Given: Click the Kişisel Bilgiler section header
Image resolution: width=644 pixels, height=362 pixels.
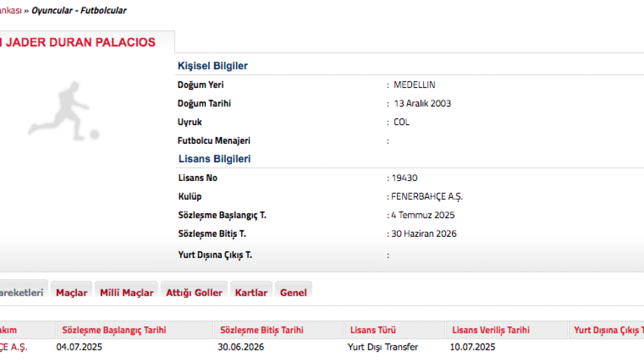Looking at the screenshot, I should 212,66.
